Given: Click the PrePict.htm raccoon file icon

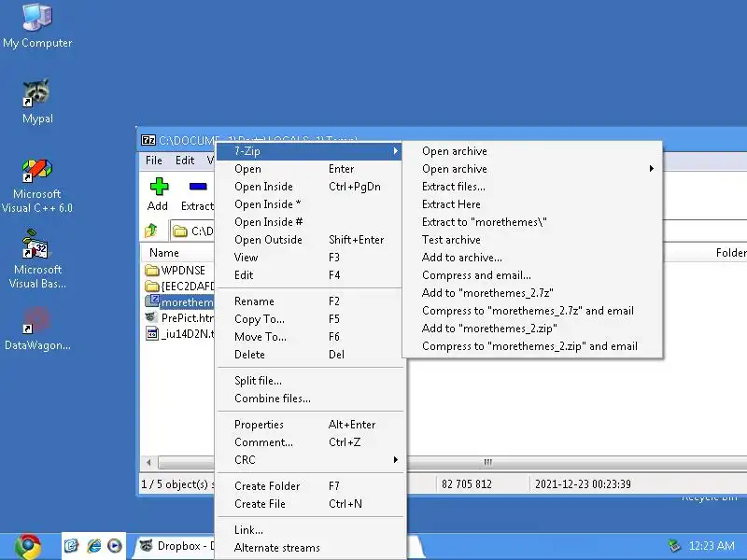Looking at the screenshot, I should 151,317.
